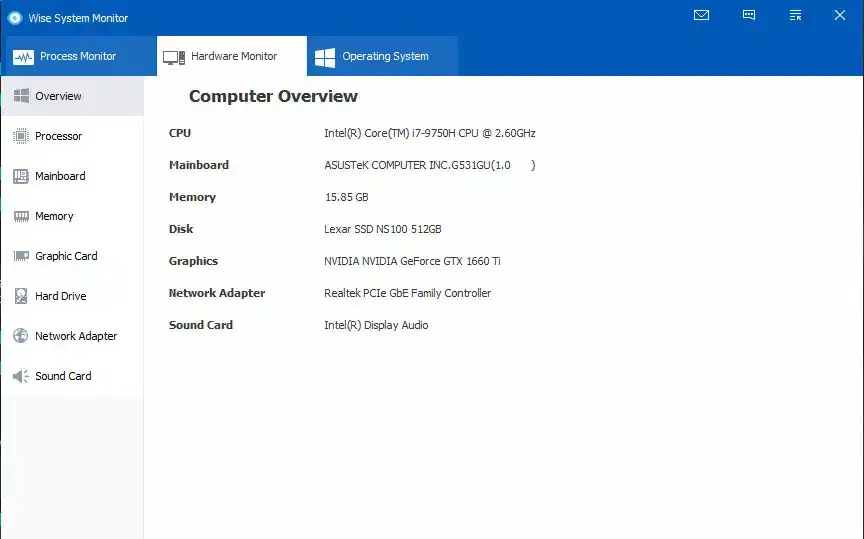Click the Processor chip icon in sidebar
The height and width of the screenshot is (539, 864).
(21, 136)
